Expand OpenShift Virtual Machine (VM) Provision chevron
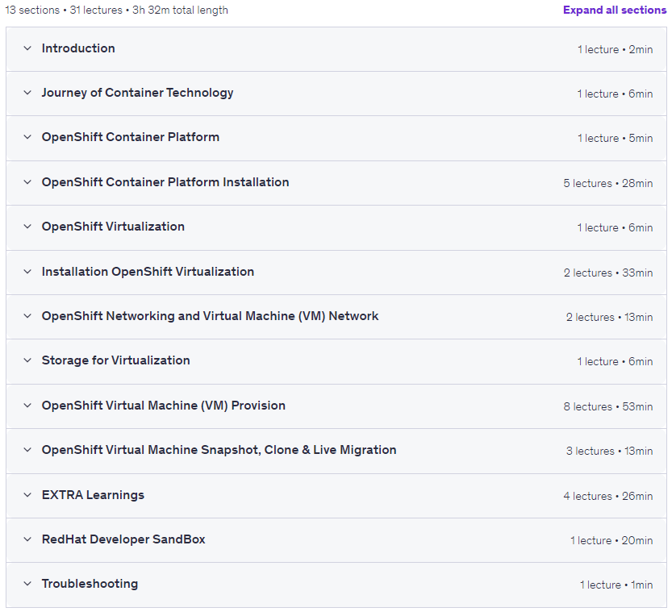The width and height of the screenshot is (672, 616). point(27,406)
